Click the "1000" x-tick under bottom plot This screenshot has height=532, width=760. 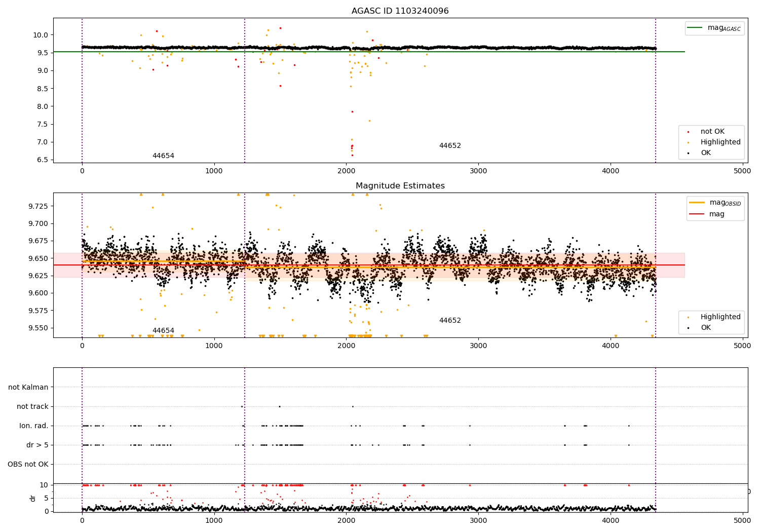point(214,520)
